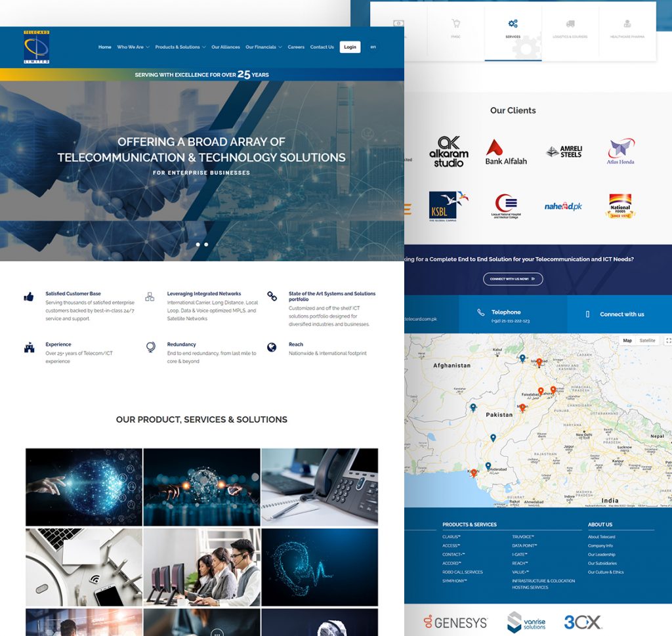Click the Liaquat National Hospital logo
672x636 pixels.
coord(506,206)
